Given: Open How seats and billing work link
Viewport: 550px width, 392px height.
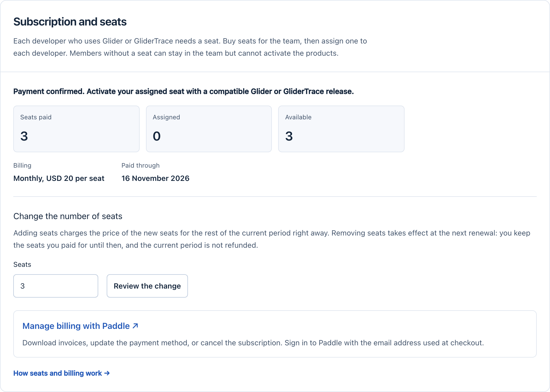Looking at the screenshot, I should [x=62, y=373].
